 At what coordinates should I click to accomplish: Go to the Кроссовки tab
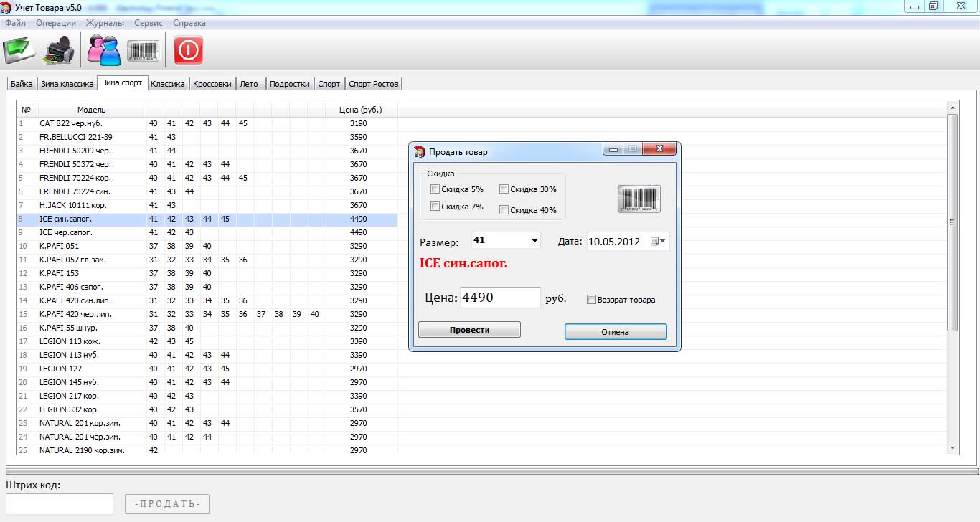pyautogui.click(x=212, y=84)
